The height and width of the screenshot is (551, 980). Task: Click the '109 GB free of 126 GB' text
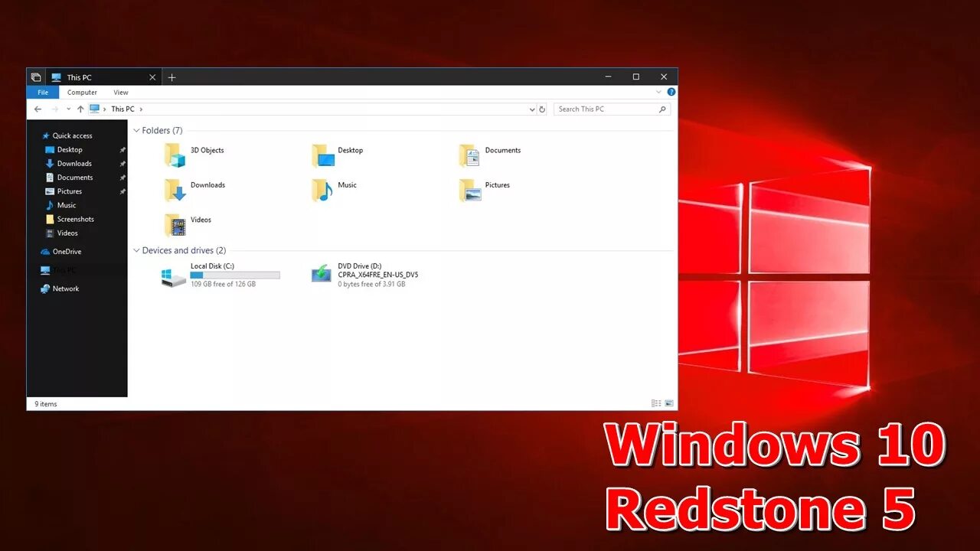pos(223,284)
